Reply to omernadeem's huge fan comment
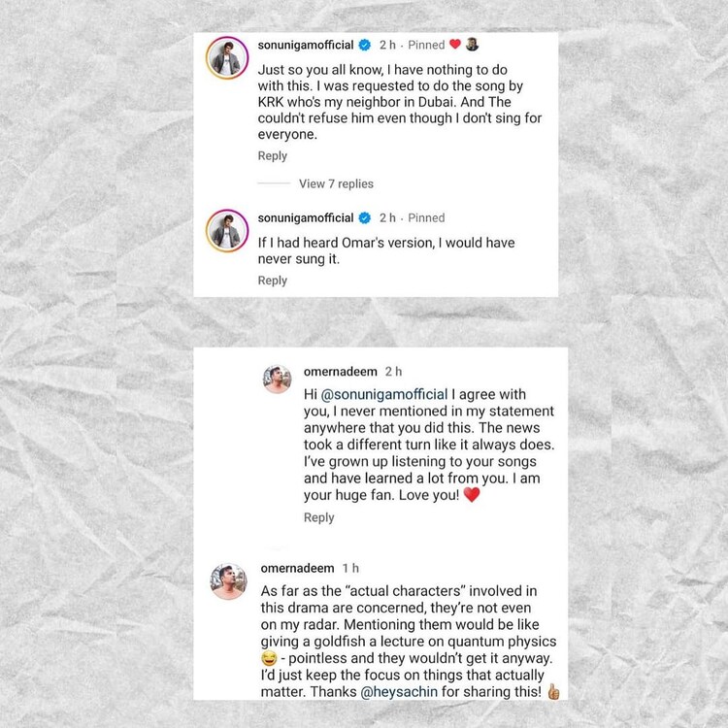The width and height of the screenshot is (728, 728). click(x=319, y=517)
